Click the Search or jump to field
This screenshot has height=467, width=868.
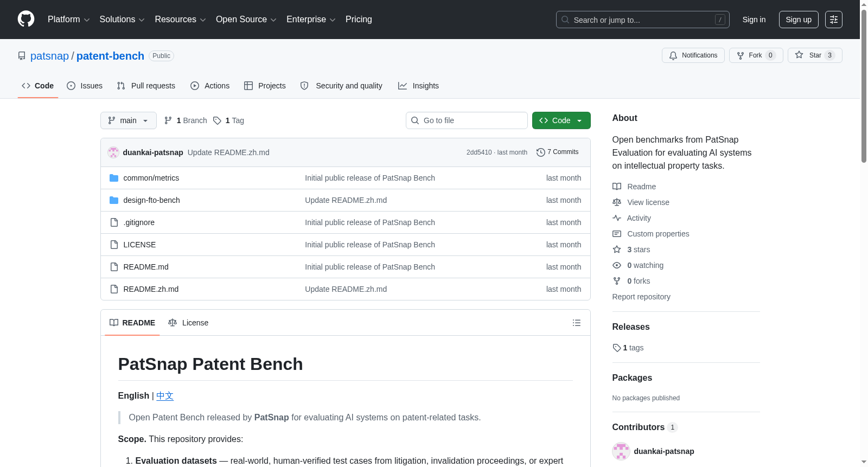click(643, 20)
